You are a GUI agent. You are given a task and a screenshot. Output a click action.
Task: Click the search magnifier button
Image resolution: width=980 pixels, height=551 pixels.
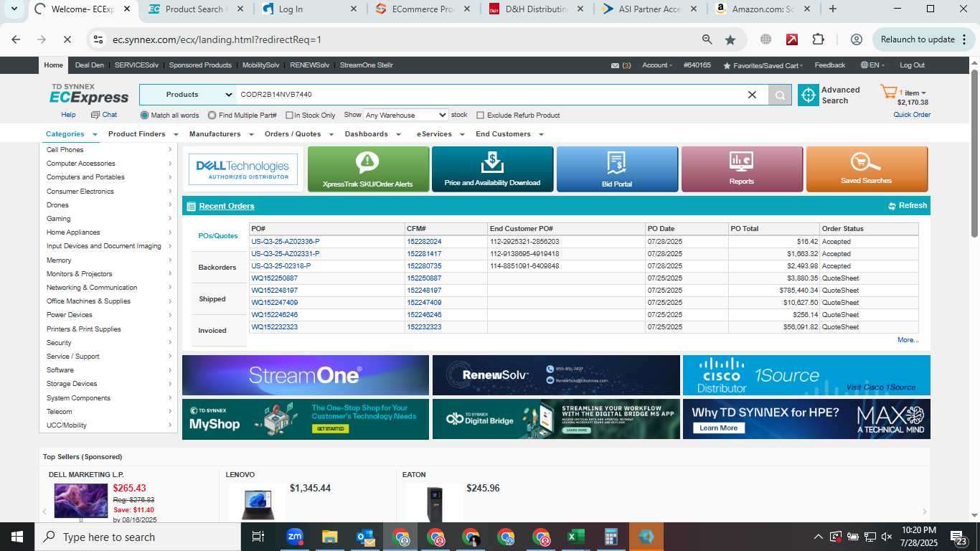click(780, 95)
